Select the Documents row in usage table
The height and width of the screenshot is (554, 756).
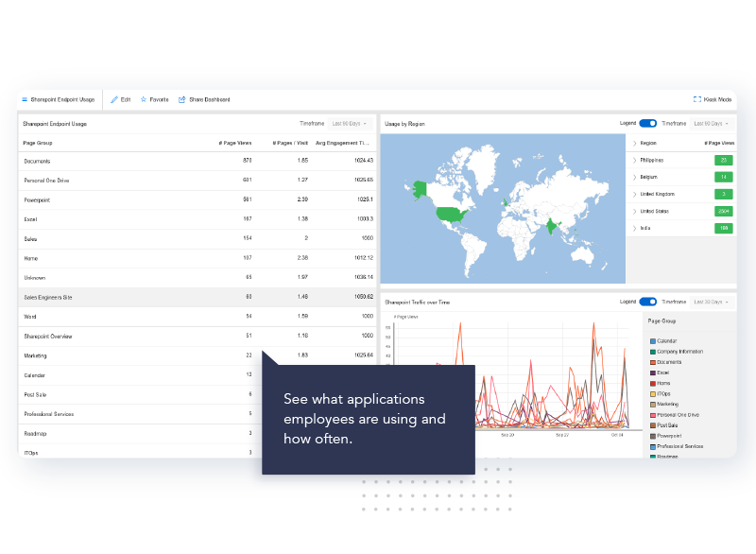click(x=198, y=161)
